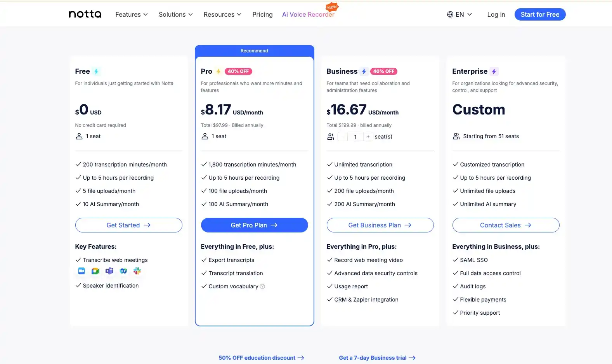
Task: Click the Business 40% OFF badge
Action: click(384, 71)
